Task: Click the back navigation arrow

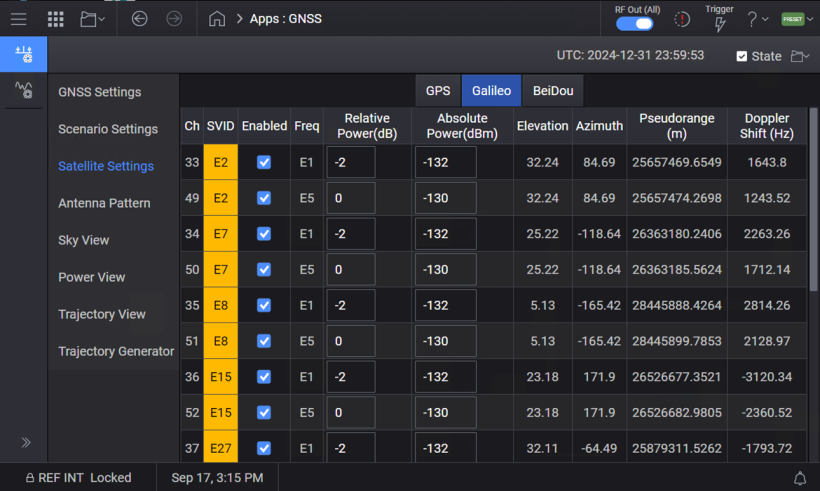Action: (x=140, y=19)
